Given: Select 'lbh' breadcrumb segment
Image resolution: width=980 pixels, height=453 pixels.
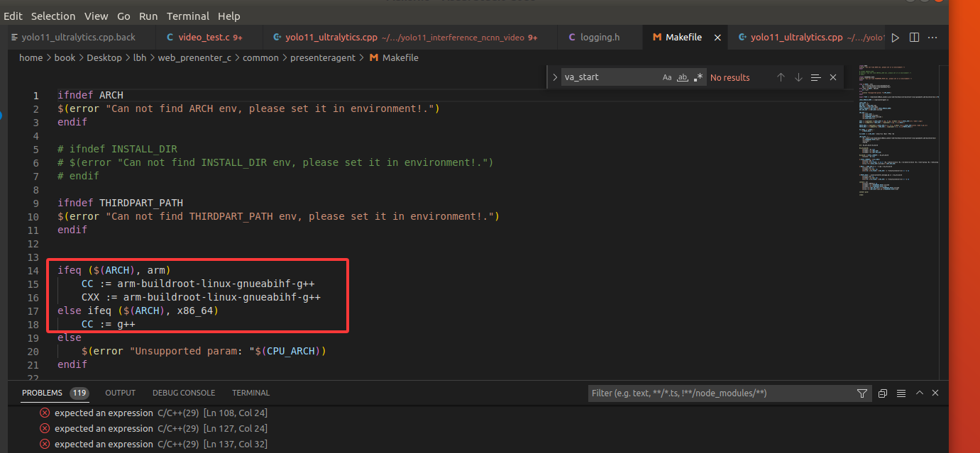Looking at the screenshot, I should pos(139,58).
